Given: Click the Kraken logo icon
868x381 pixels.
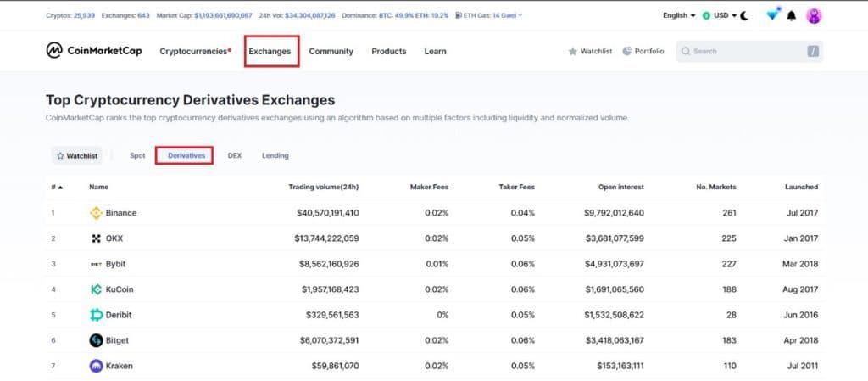Looking at the screenshot, I should (97, 366).
